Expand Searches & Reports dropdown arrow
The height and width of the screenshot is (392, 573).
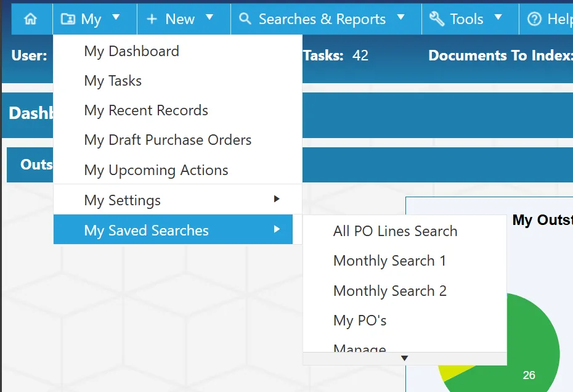[x=401, y=17]
